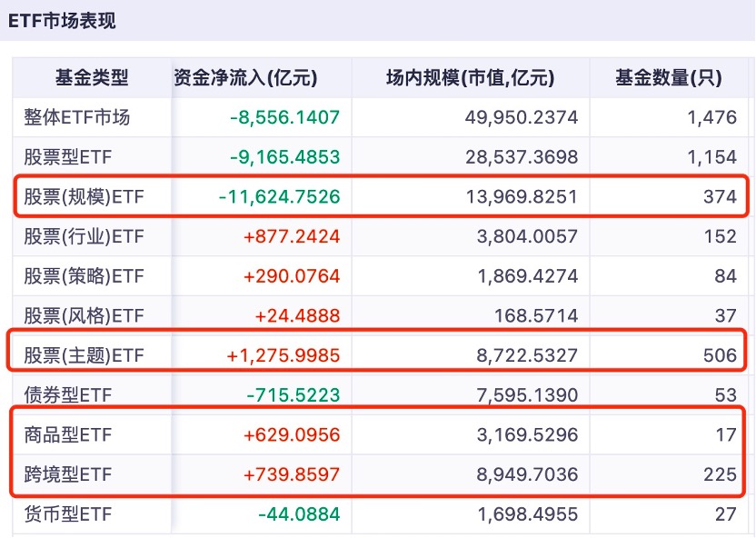Click the 股票(行业)ETF row label
Image resolution: width=756 pixels, height=538 pixels.
[84, 236]
